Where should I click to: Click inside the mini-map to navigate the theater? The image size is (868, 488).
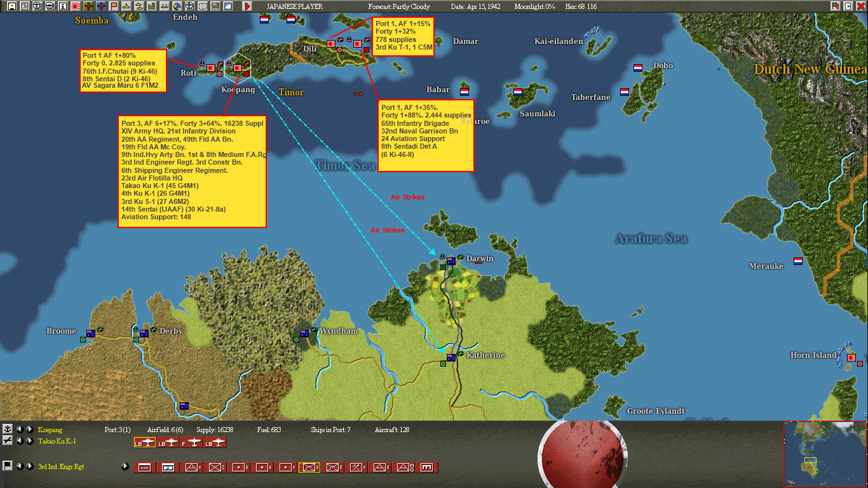pos(825,451)
